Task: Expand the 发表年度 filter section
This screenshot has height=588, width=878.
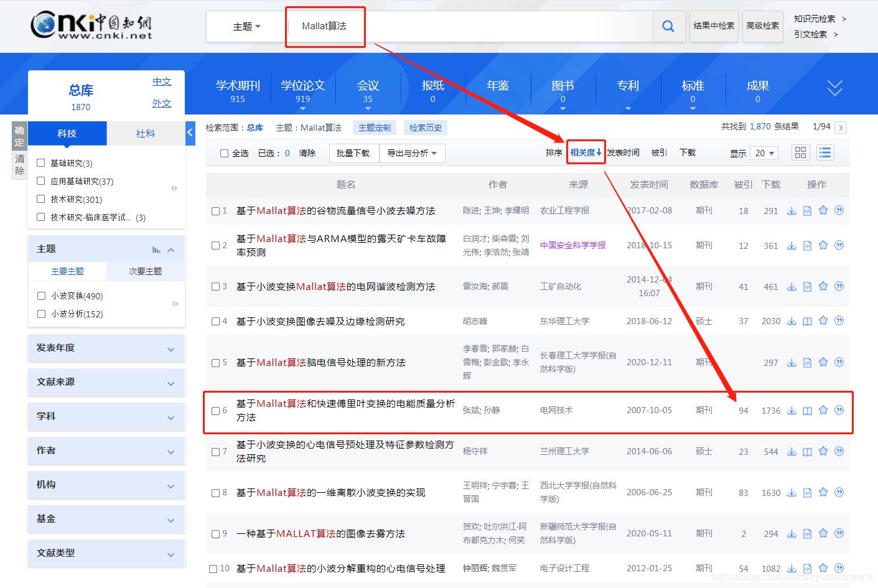Action: tap(106, 348)
